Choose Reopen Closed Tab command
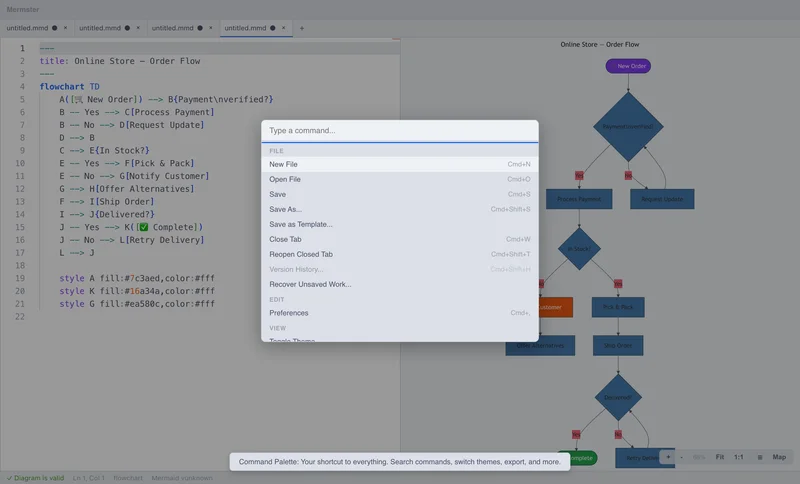The image size is (800, 484). tap(399, 254)
